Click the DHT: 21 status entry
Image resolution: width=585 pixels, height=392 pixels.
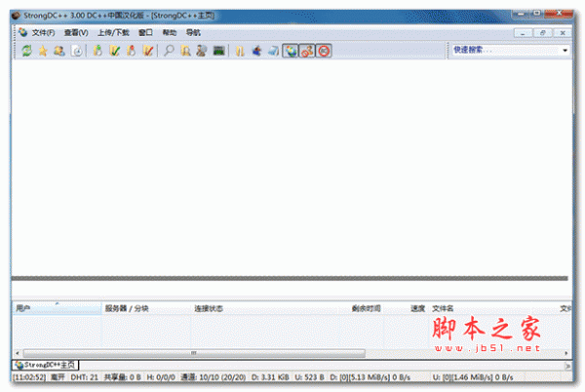(x=84, y=377)
